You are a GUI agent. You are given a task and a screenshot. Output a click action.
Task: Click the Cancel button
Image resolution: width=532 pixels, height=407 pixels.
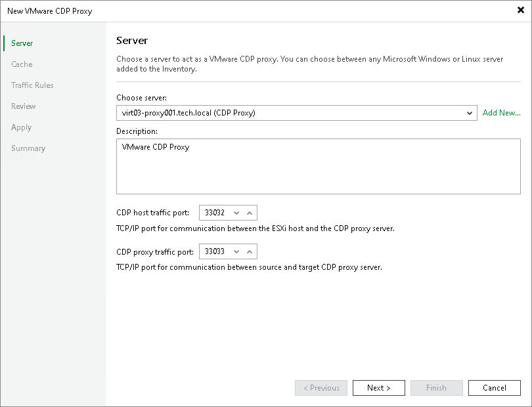tap(495, 388)
